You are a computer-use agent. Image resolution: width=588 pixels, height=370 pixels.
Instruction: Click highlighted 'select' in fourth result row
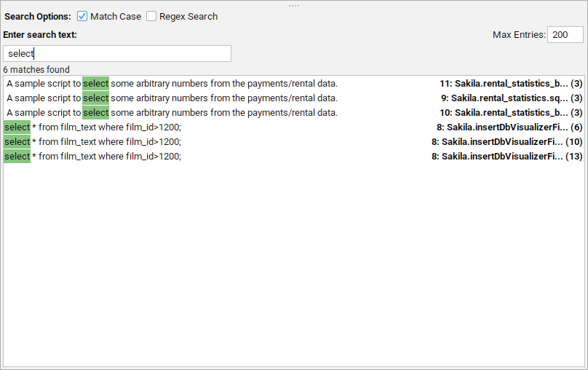tap(17, 127)
